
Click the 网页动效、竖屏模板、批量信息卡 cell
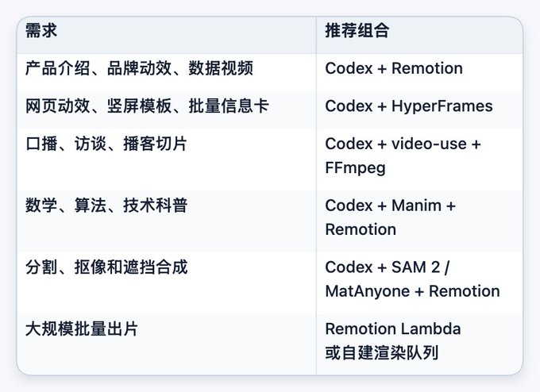tap(166, 110)
